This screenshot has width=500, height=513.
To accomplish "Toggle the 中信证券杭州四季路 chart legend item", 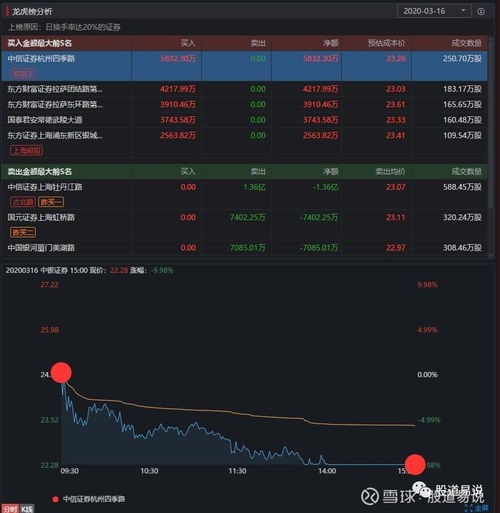I will [x=89, y=499].
